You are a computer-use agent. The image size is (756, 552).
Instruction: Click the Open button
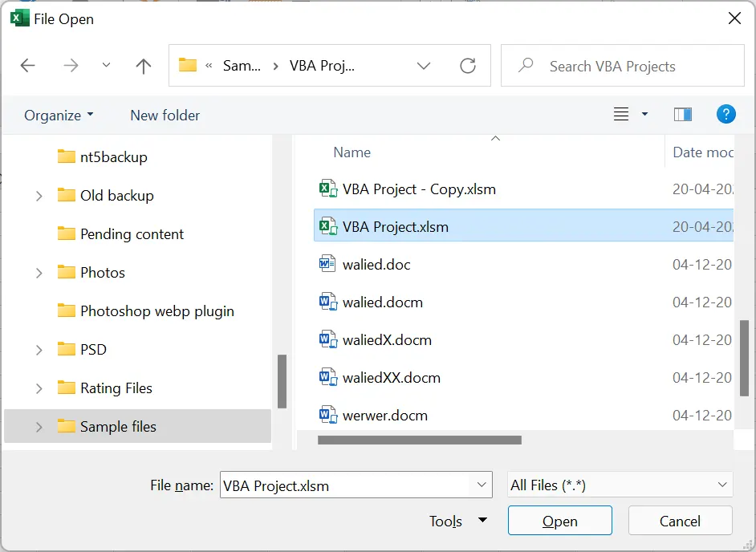coord(559,521)
